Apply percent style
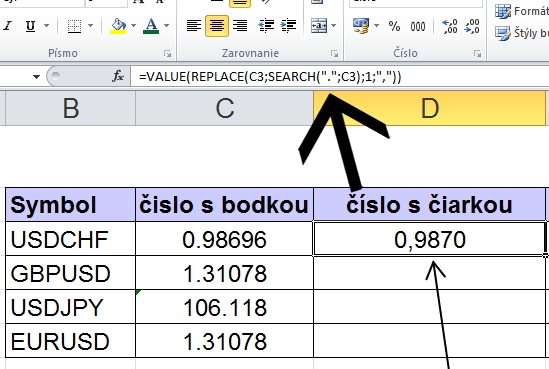 coord(394,26)
